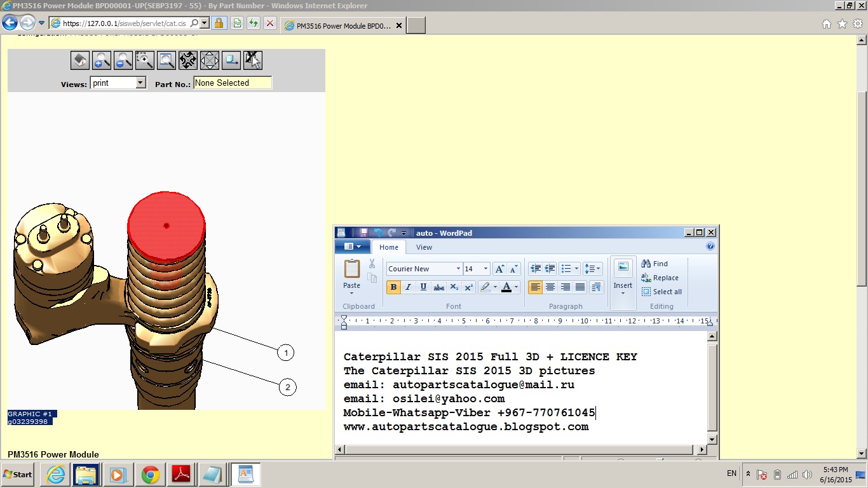
Task: Toggle Bold formatting off
Action: click(393, 287)
